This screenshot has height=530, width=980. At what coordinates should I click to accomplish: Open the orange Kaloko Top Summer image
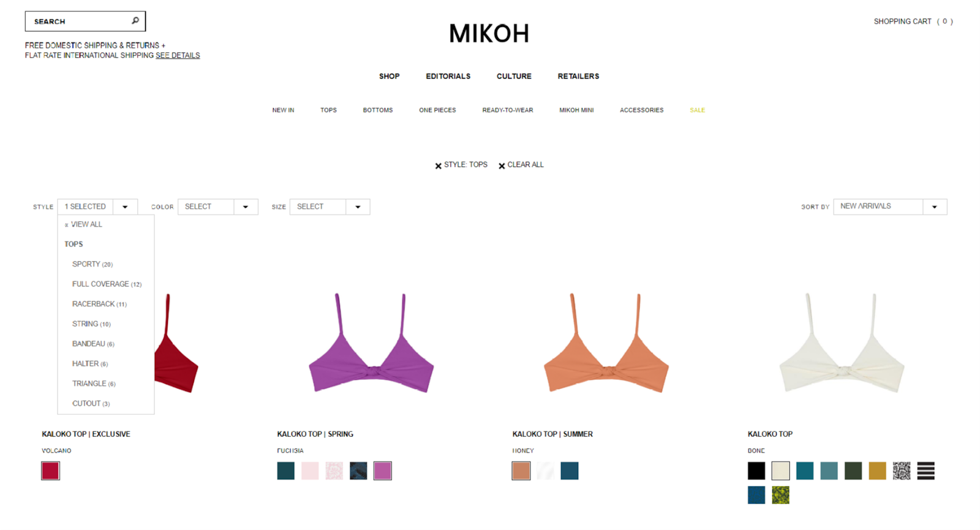click(606, 343)
